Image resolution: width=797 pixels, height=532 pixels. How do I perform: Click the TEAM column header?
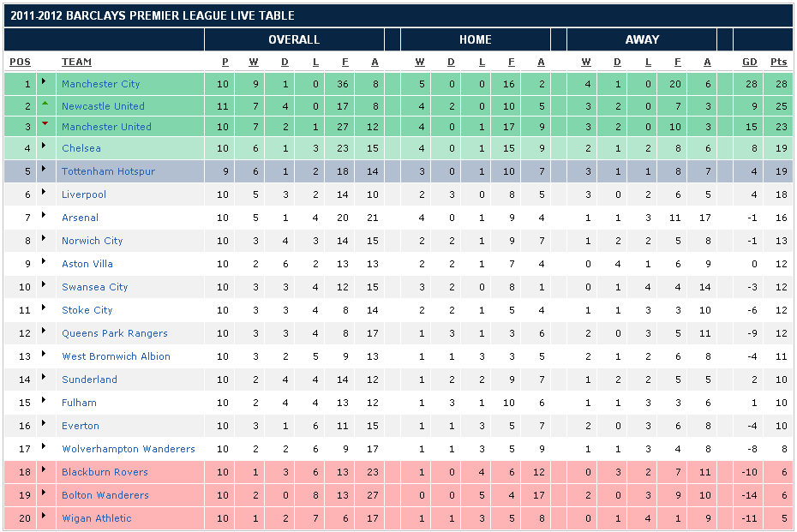pyautogui.click(x=76, y=62)
